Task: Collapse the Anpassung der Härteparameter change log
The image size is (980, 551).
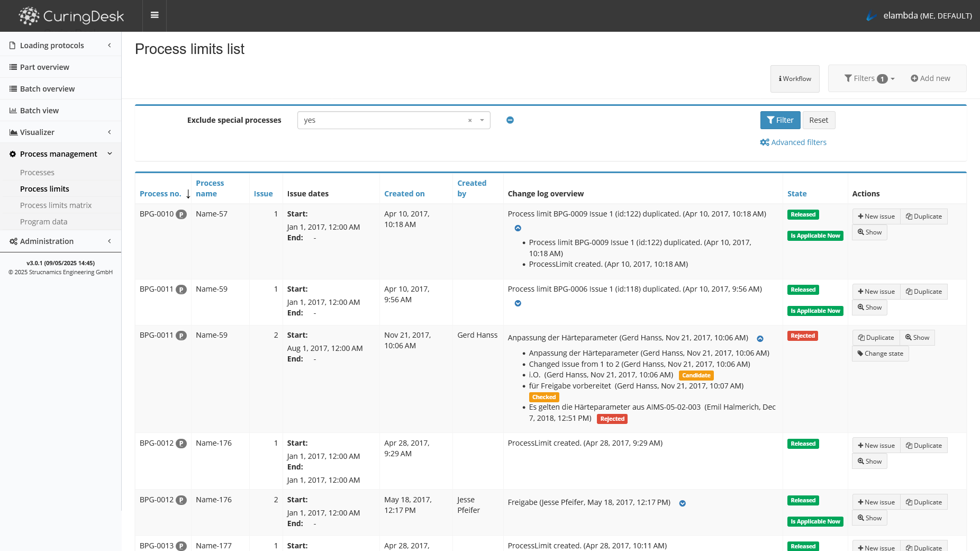Action: pyautogui.click(x=760, y=339)
